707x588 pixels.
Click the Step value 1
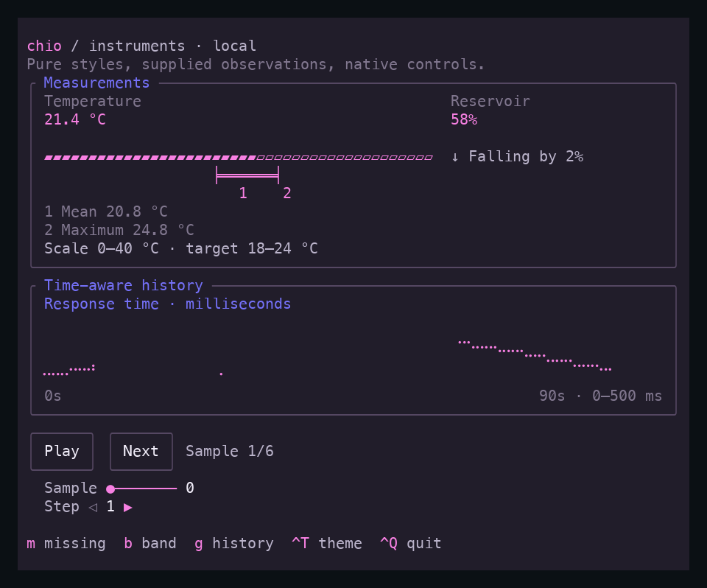pos(110,507)
